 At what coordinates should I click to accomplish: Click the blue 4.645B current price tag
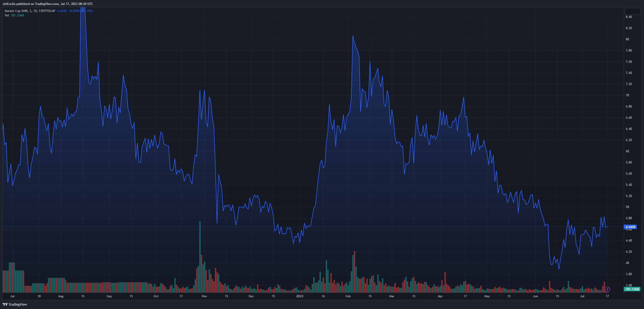pos(630,227)
